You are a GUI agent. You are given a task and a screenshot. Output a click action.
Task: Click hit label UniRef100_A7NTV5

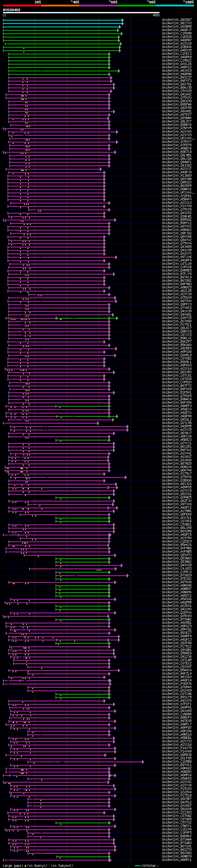point(177,128)
